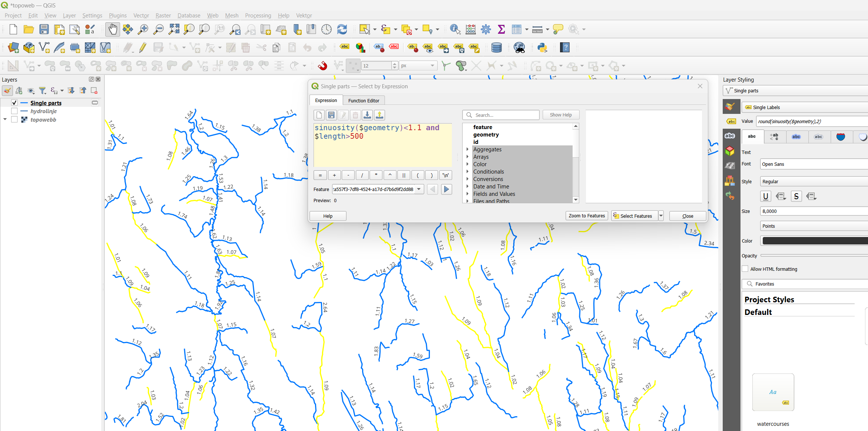Click the function list vertical scrollbar
This screenshot has height=431, width=868.
click(x=576, y=163)
